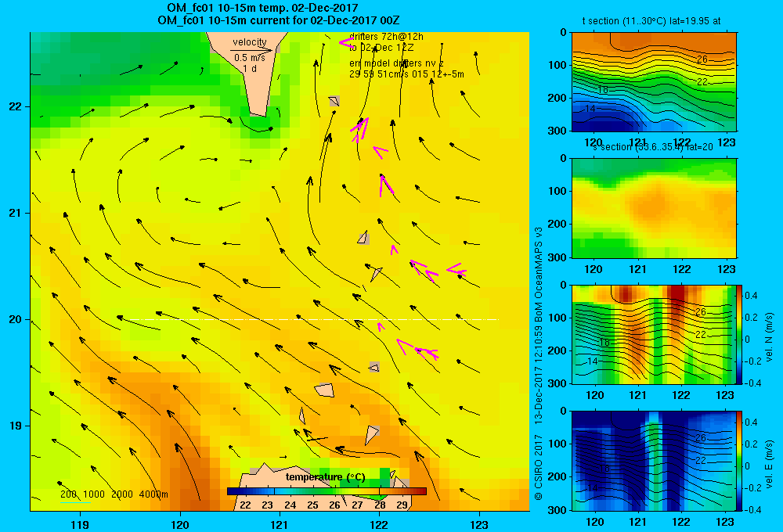Open the eastward velocity section plot
Image resolution: width=783 pixels, height=532 pixels.
(x=654, y=461)
